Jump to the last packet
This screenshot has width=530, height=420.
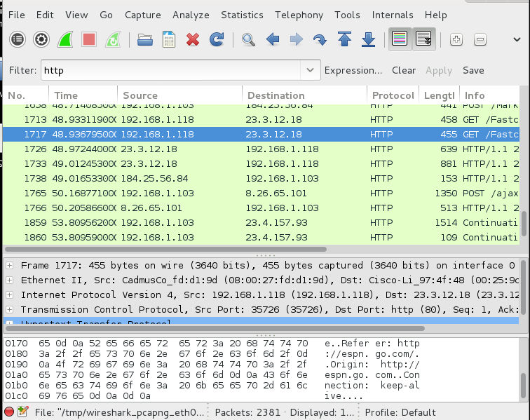click(x=368, y=39)
